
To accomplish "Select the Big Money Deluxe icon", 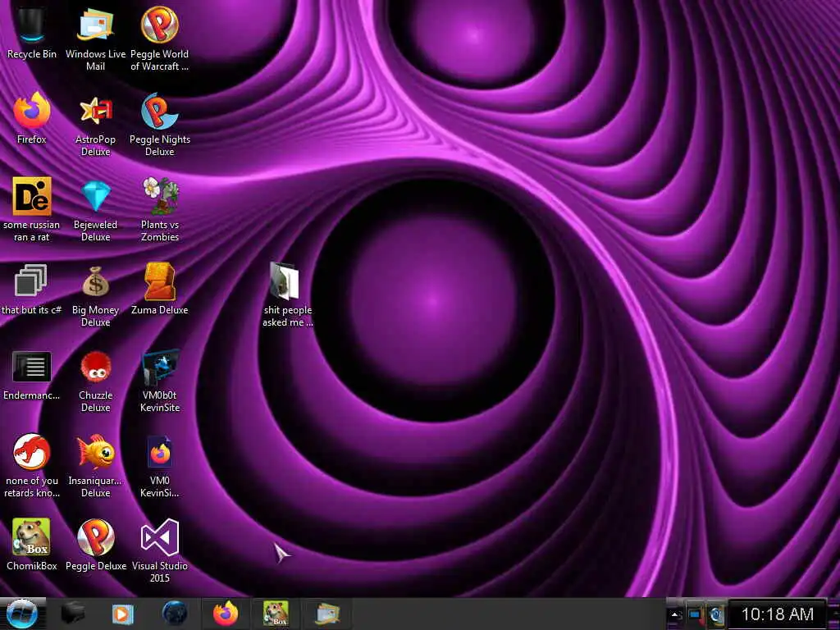I will click(95, 295).
